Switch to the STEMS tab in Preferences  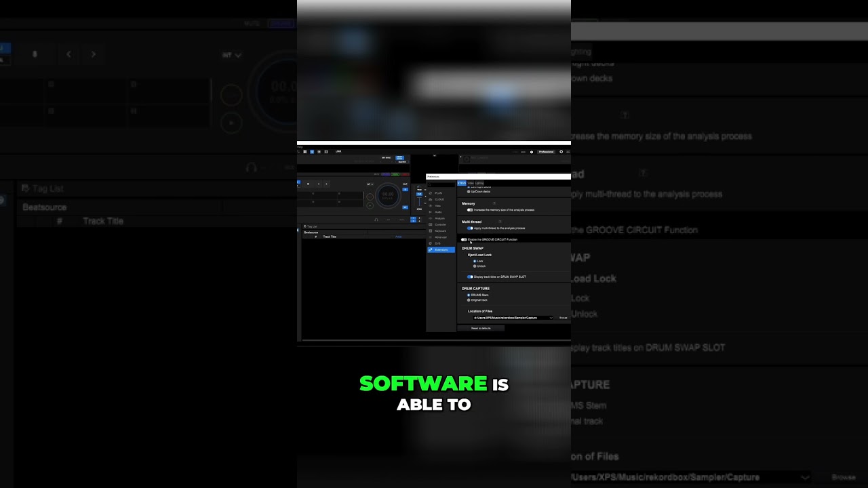click(462, 183)
